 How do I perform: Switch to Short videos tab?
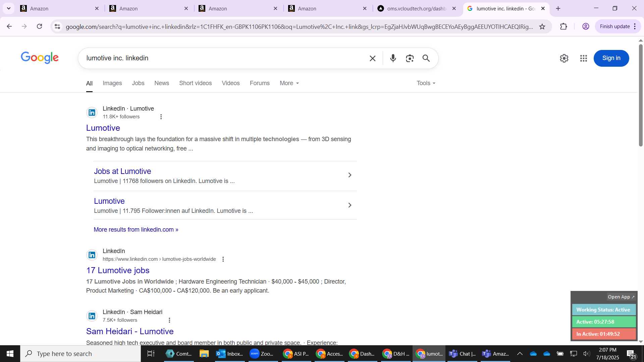[x=195, y=83]
